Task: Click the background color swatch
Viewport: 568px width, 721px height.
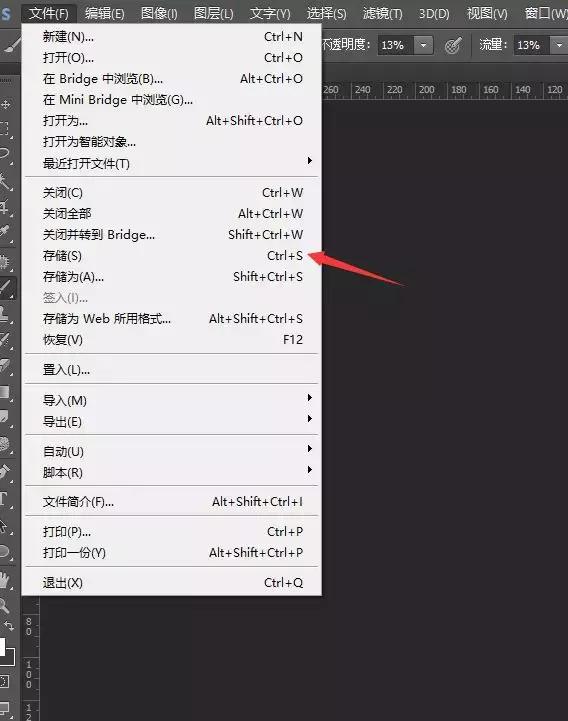Action: (11, 658)
